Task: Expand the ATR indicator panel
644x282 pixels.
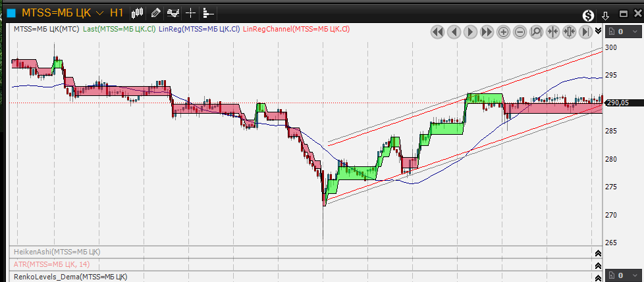Action: [598, 264]
